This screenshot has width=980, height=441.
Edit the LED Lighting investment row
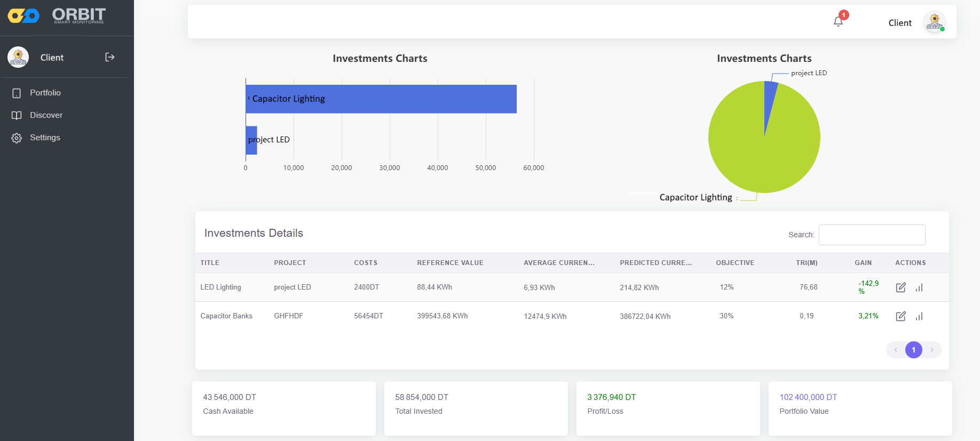(x=900, y=287)
